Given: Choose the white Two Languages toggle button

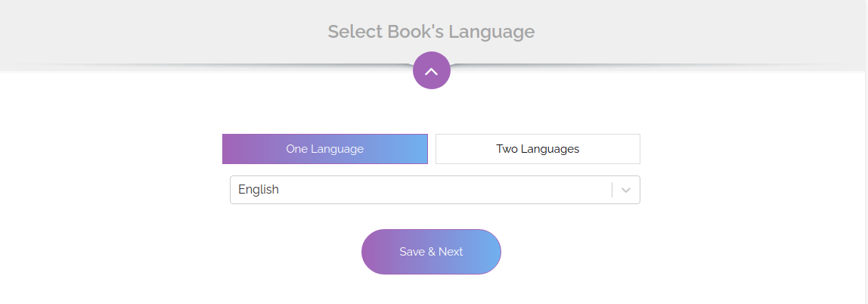Looking at the screenshot, I should [538, 149].
